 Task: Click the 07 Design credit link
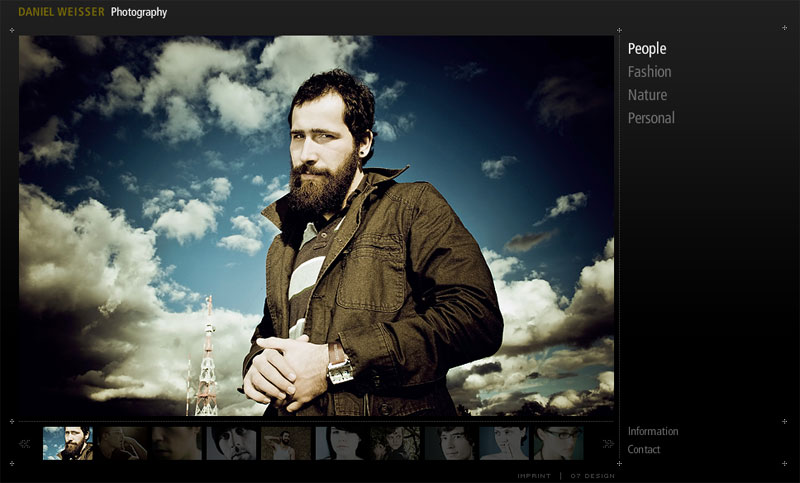pos(592,476)
